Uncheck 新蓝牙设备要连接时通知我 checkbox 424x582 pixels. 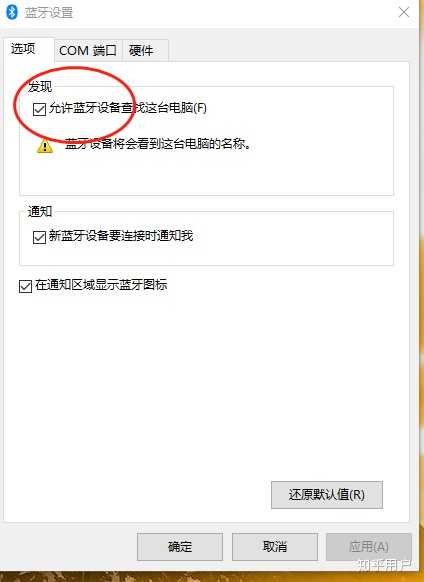pyautogui.click(x=39, y=237)
